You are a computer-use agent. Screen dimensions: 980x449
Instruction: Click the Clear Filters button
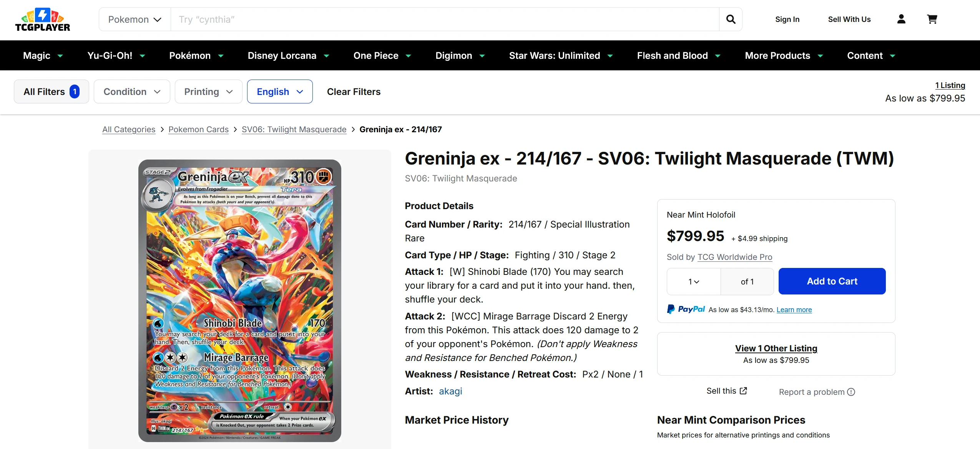click(x=354, y=91)
